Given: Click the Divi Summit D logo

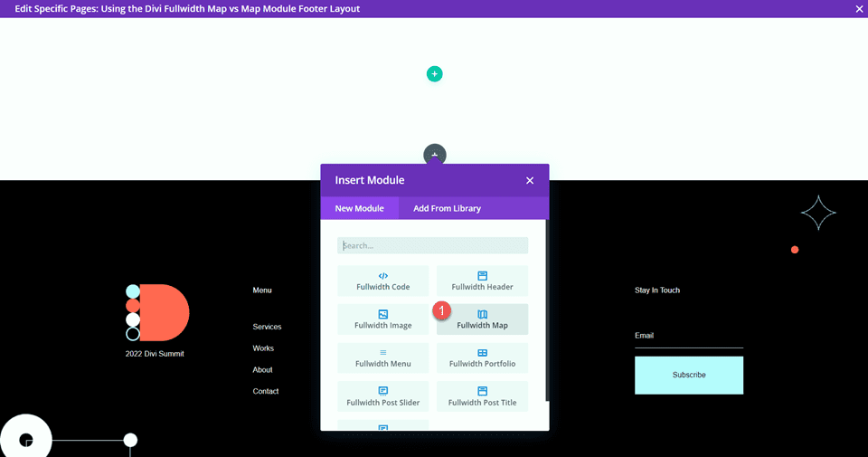Looking at the screenshot, I should pos(157,312).
